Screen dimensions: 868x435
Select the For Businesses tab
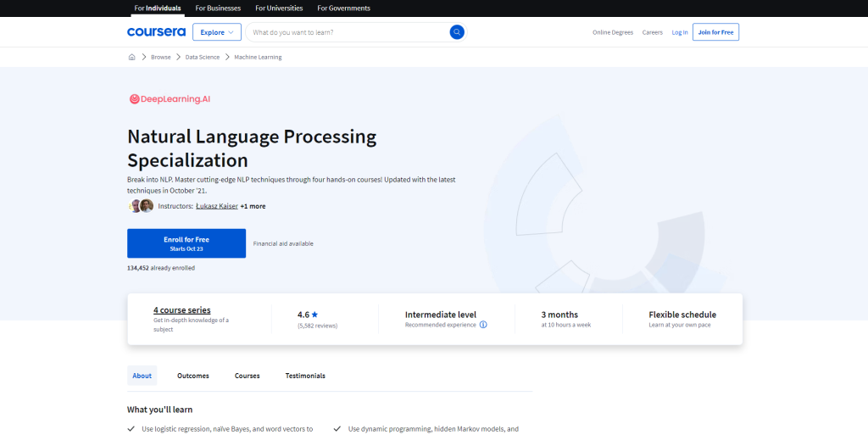tap(218, 8)
